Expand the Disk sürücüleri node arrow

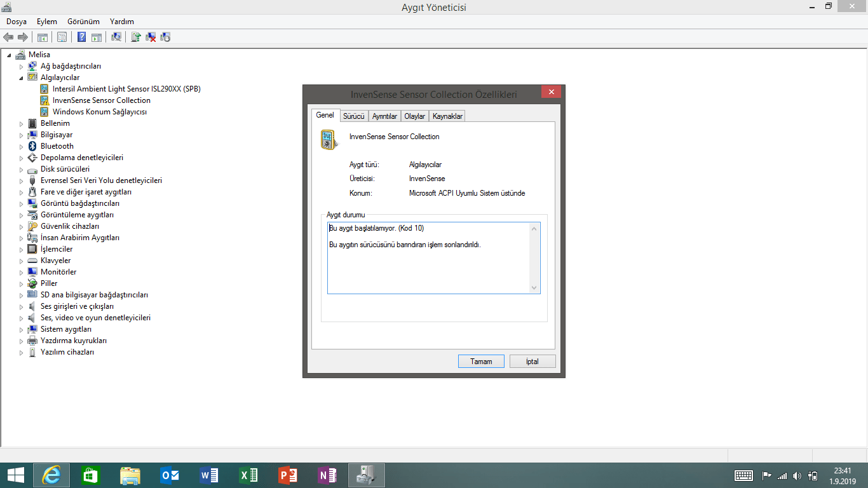pos(21,169)
